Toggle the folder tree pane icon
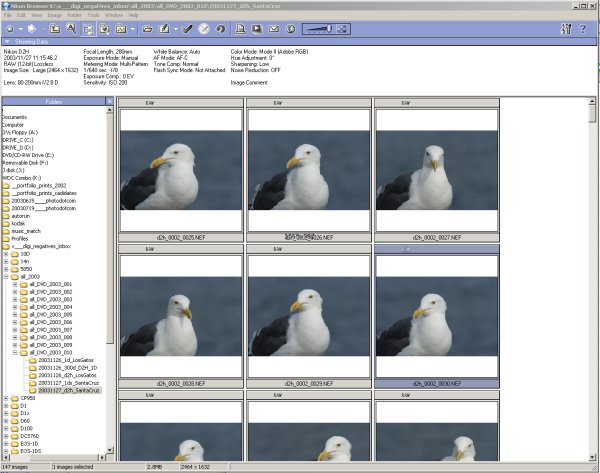 [x=88, y=29]
